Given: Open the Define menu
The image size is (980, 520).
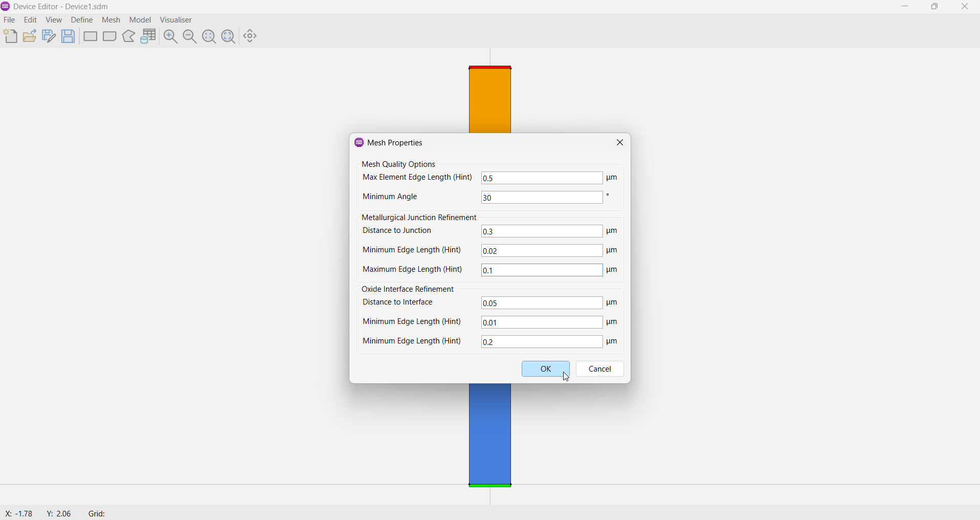Looking at the screenshot, I should coord(82,20).
